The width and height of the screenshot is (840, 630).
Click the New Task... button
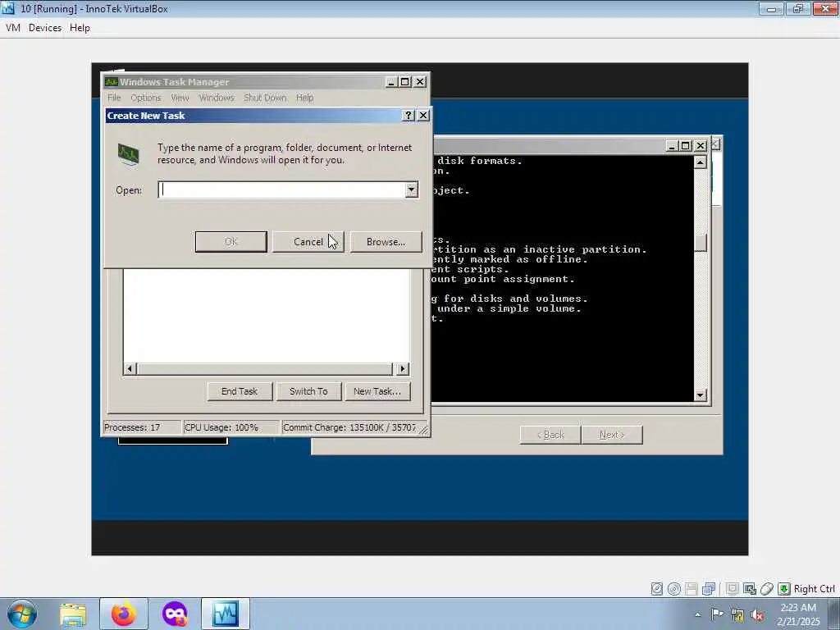tap(377, 391)
